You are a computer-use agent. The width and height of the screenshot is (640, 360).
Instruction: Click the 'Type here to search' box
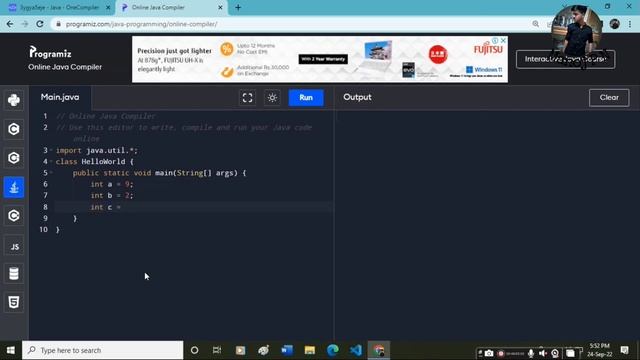[x=103, y=350]
